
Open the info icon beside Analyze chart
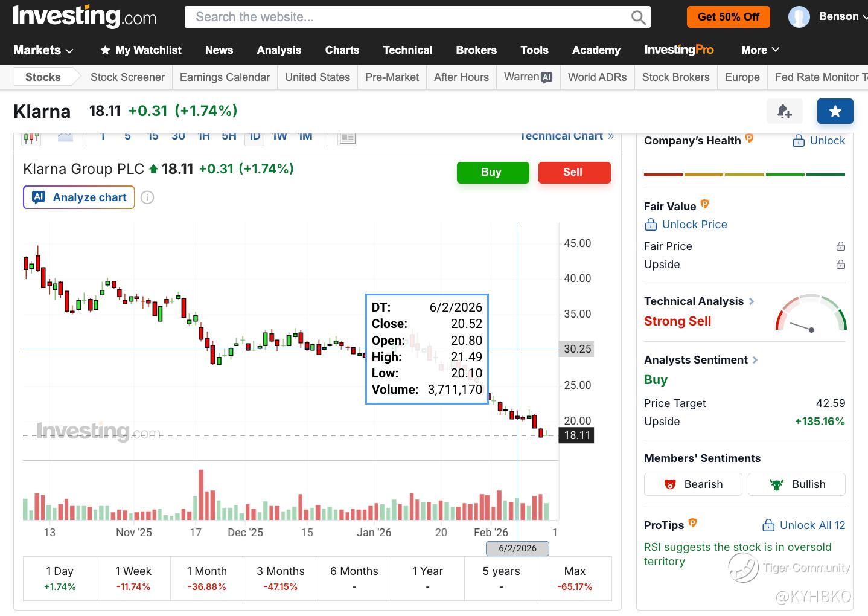[147, 197]
